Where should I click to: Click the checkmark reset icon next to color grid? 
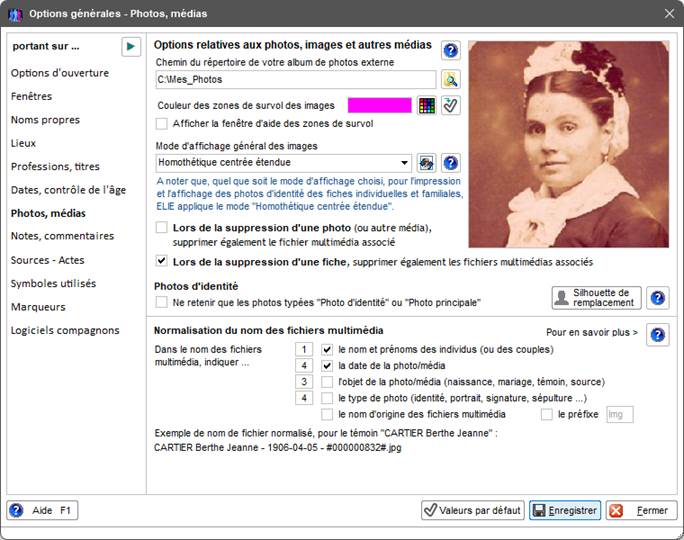click(x=451, y=106)
